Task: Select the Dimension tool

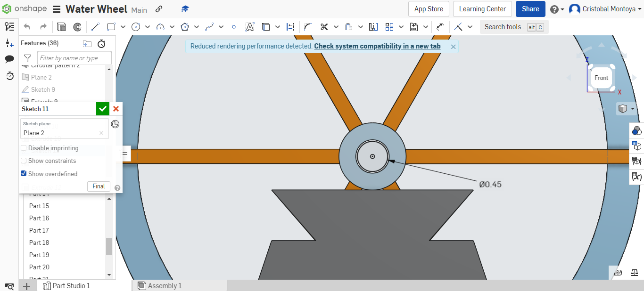Action: (x=290, y=27)
